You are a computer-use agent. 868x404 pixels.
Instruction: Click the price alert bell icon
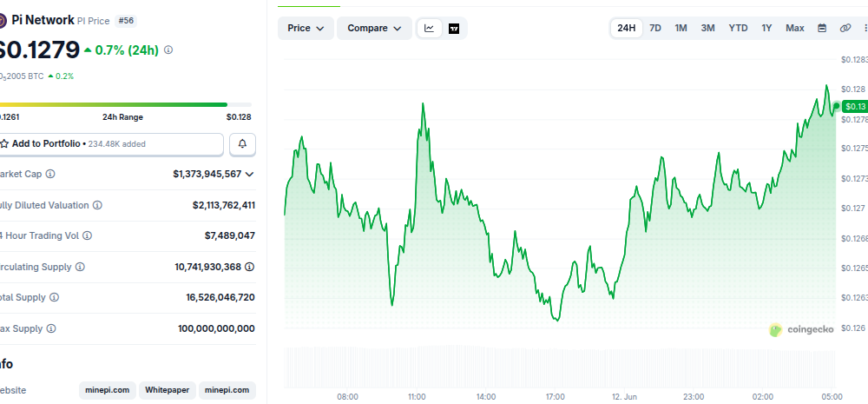point(242,144)
